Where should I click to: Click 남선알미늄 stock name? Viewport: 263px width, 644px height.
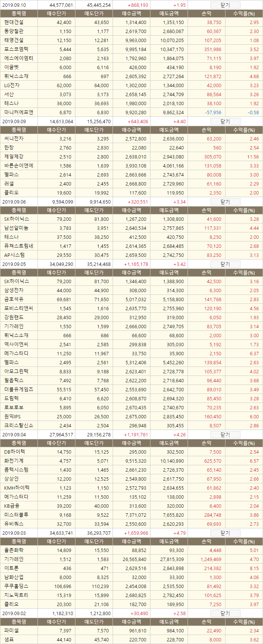tap(16, 228)
